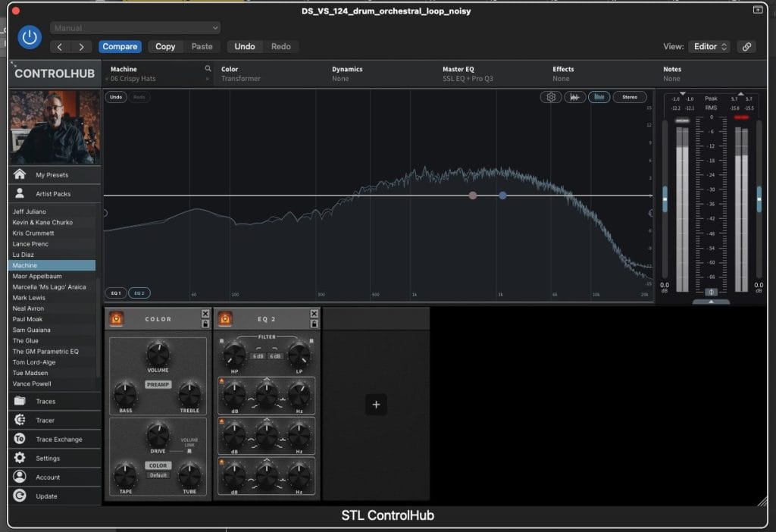The width and height of the screenshot is (776, 532).
Task: Open the View Editor dropdown
Action: tap(709, 46)
